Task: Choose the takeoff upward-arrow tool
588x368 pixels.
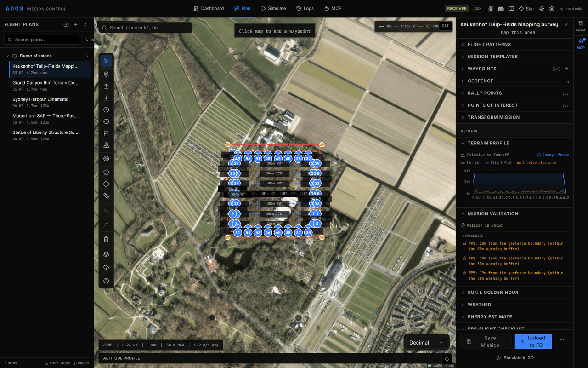Action: (x=106, y=86)
